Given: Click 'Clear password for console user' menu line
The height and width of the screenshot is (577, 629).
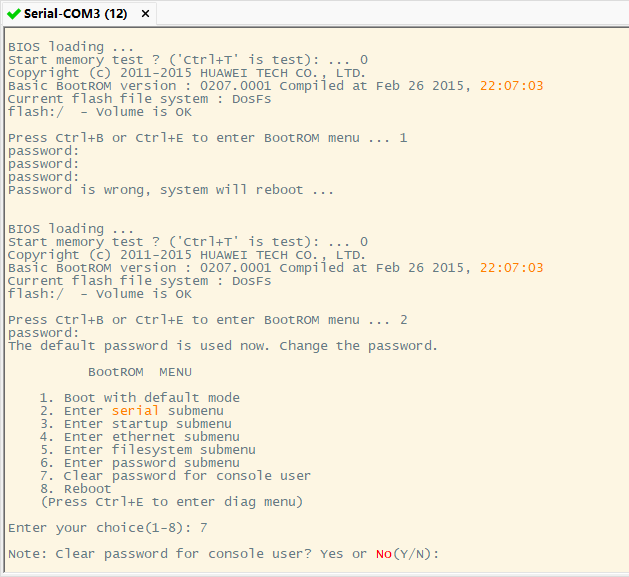Looking at the screenshot, I should click(175, 476).
